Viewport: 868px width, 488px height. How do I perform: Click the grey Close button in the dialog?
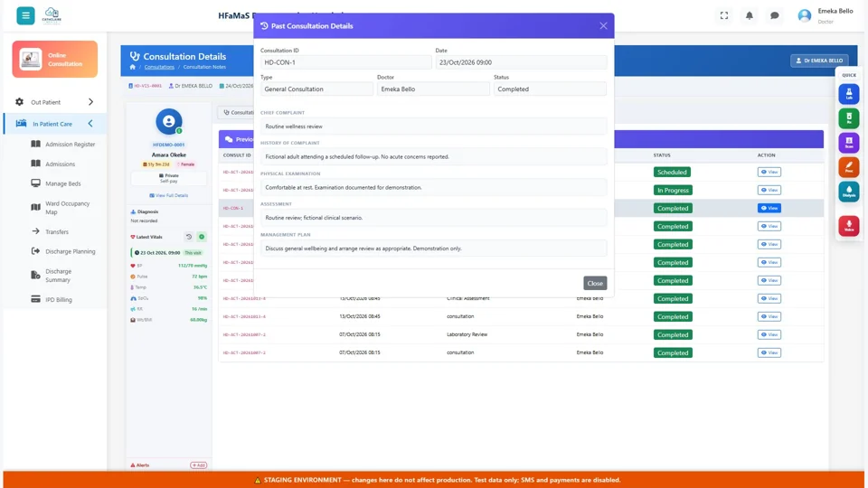(595, 283)
